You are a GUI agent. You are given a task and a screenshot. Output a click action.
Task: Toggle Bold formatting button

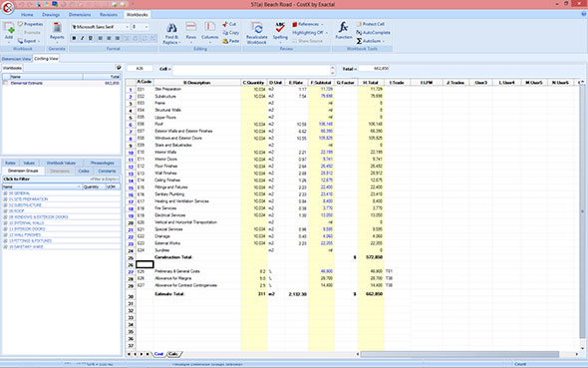(x=74, y=38)
